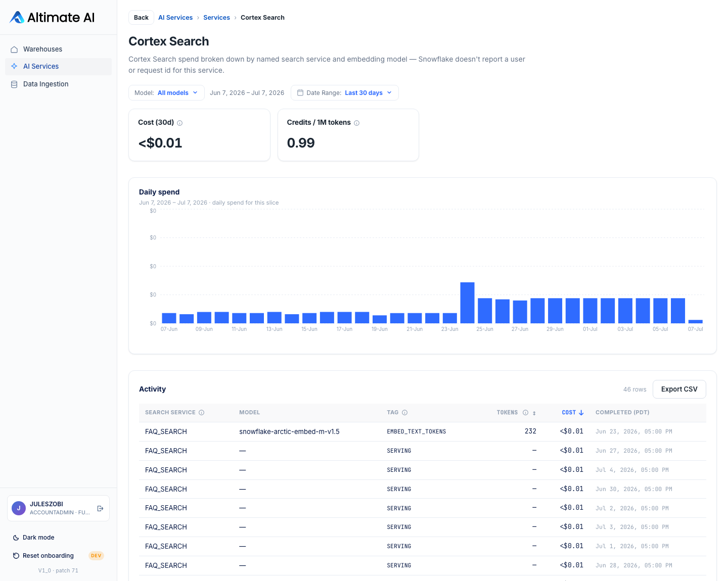The image size is (728, 581).
Task: Click the V1_0 patch 71 version text
Action: (58, 571)
